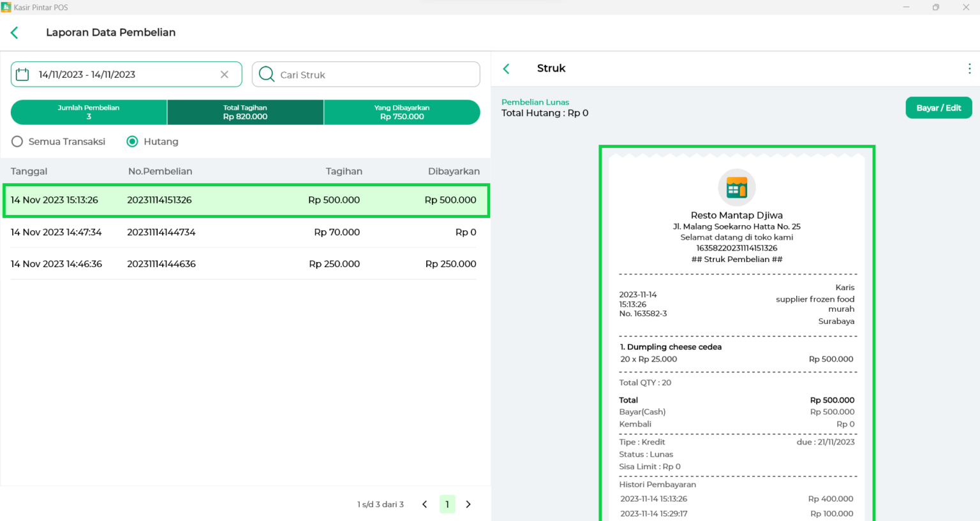Click the store logo on the receipt
Image resolution: width=980 pixels, height=521 pixels.
736,187
